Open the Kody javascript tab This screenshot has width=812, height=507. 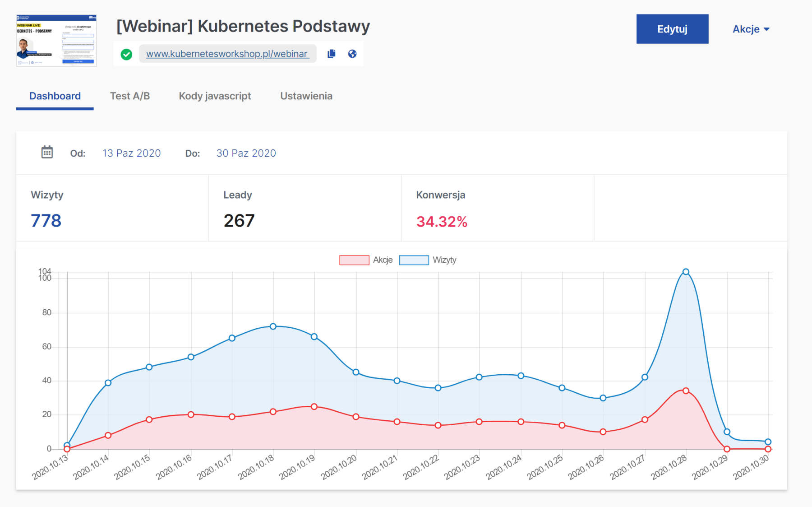tap(215, 96)
